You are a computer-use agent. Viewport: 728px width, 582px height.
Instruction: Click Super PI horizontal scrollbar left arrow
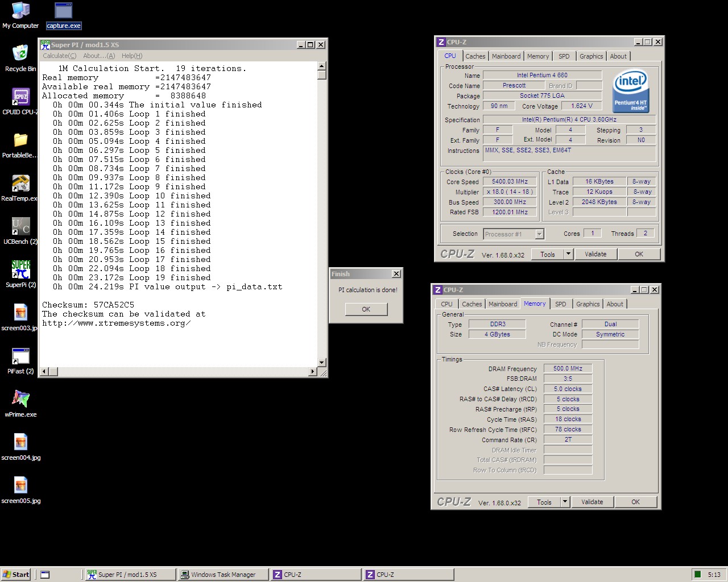[44, 372]
